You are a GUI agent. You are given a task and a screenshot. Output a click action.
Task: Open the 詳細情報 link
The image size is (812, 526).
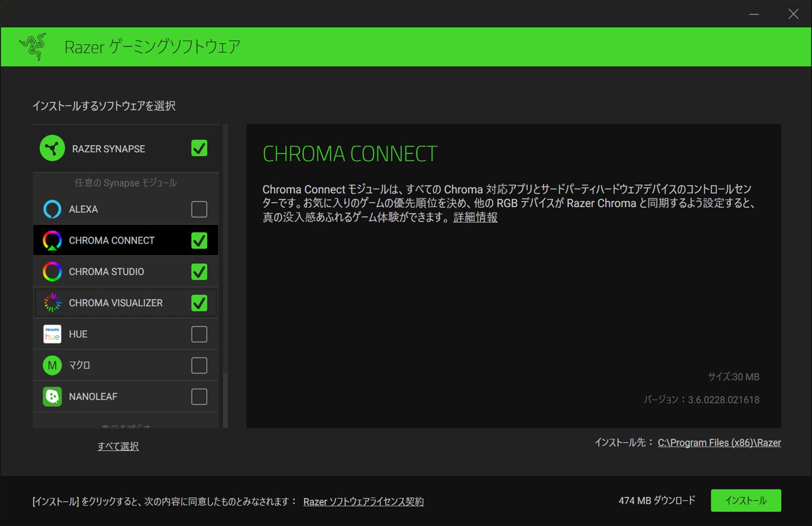pyautogui.click(x=475, y=217)
